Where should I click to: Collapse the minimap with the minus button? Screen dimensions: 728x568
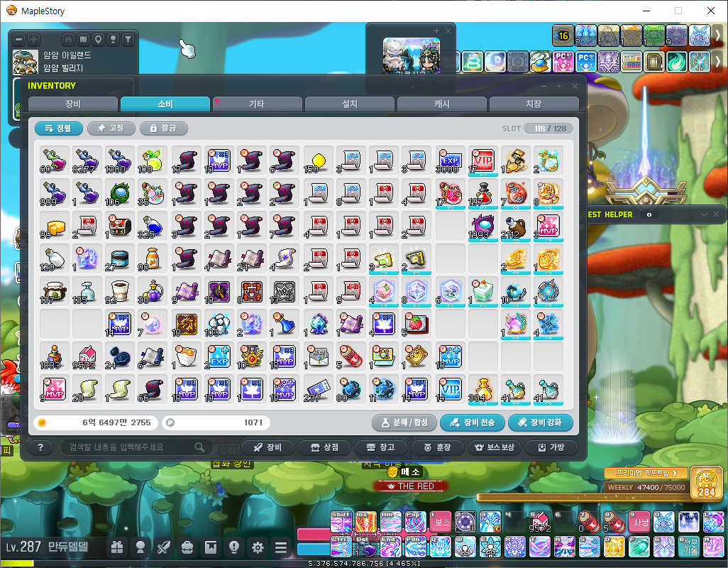coord(19,40)
